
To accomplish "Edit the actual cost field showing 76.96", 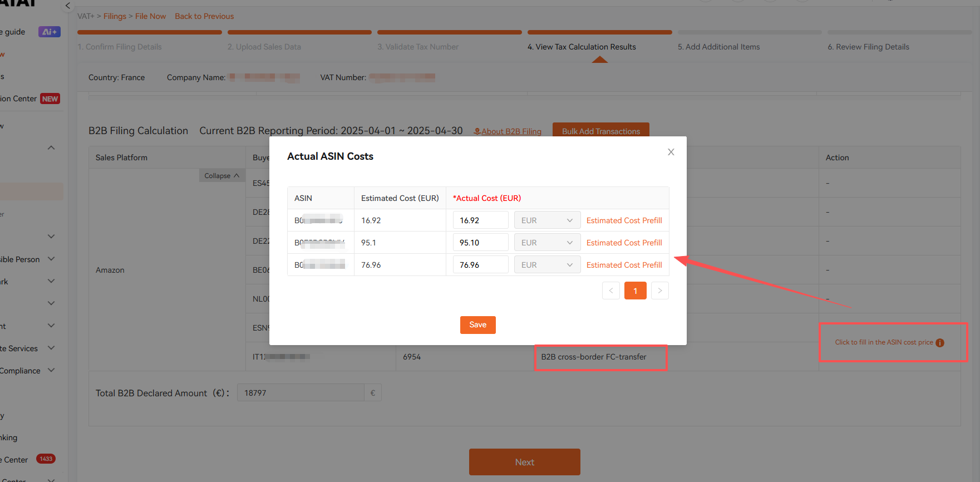I will (480, 265).
